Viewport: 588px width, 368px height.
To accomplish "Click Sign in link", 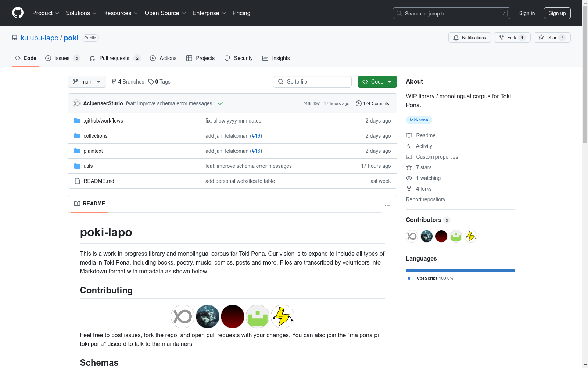I will pos(527,13).
